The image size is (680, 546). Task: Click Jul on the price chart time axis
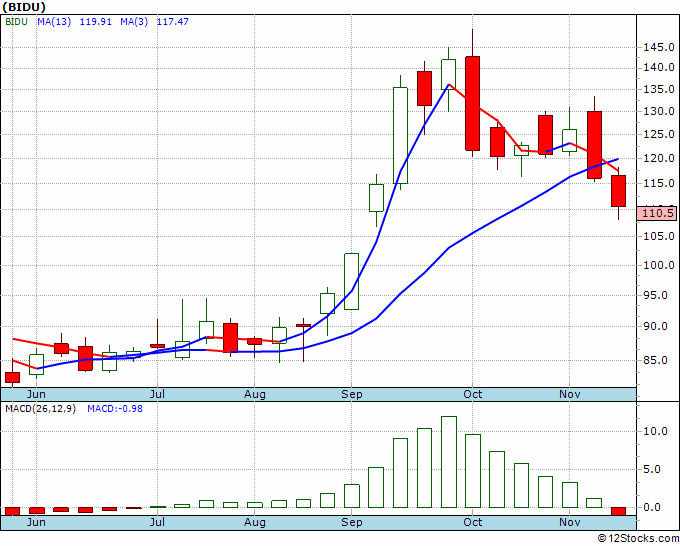point(157,394)
